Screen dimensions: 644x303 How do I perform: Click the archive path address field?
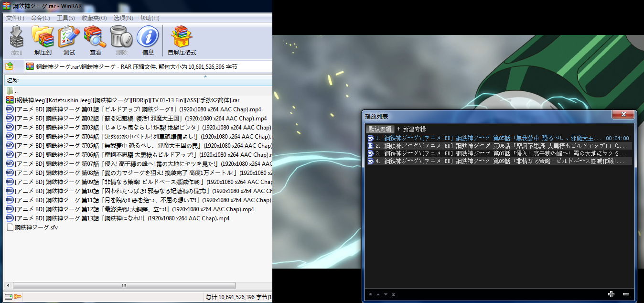click(148, 66)
